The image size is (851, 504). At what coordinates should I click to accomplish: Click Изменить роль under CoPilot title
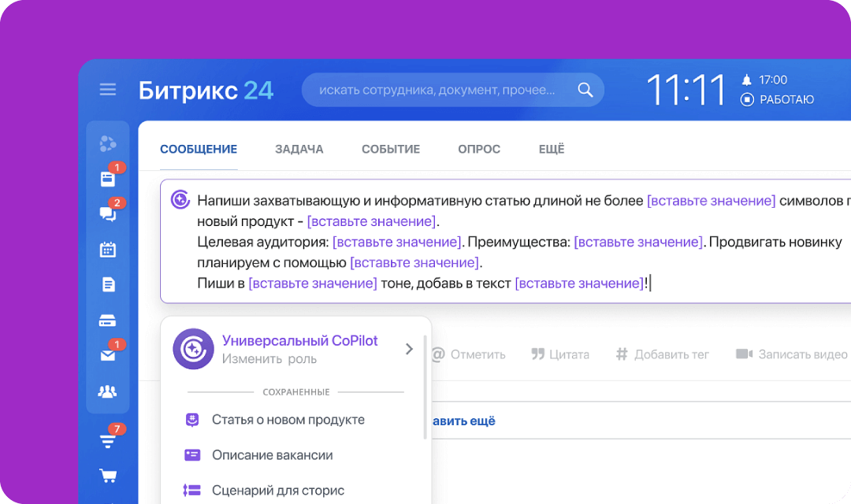click(269, 359)
